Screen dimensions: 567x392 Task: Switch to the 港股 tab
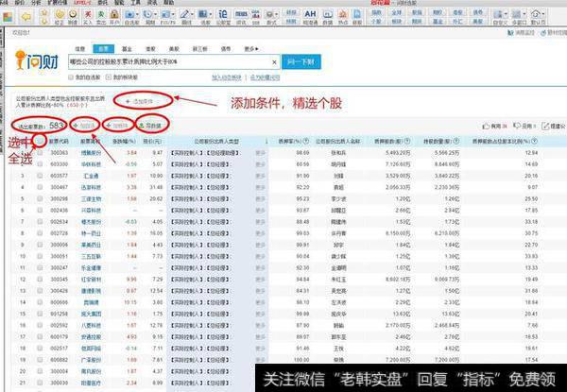coord(150,49)
